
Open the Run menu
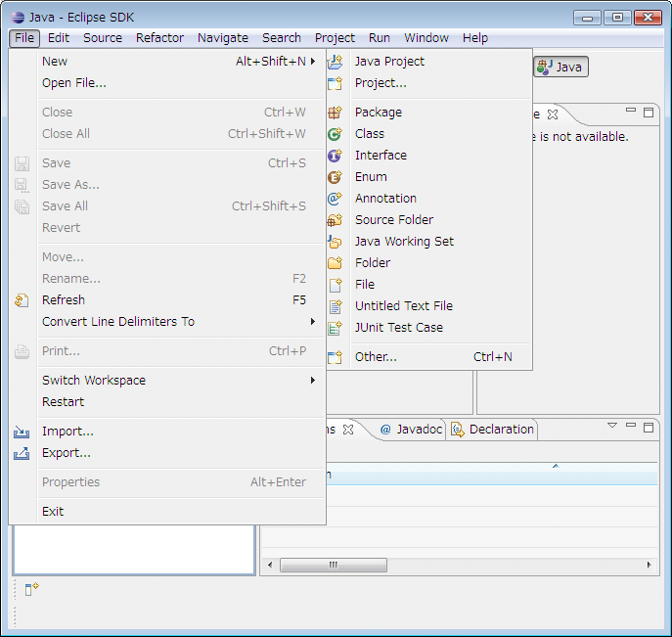pos(380,38)
